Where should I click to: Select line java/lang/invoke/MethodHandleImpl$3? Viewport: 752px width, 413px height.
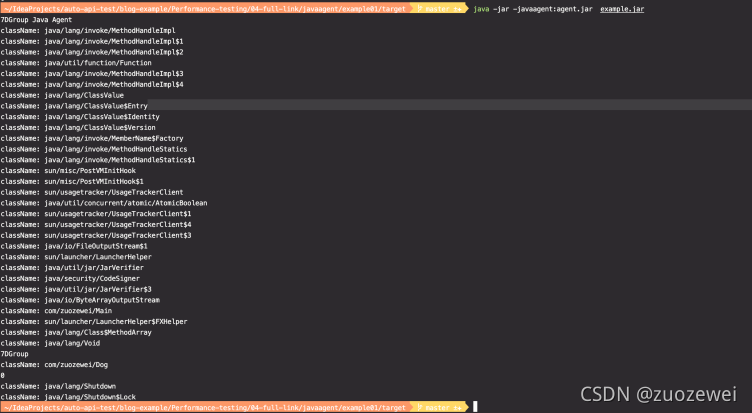(92, 74)
